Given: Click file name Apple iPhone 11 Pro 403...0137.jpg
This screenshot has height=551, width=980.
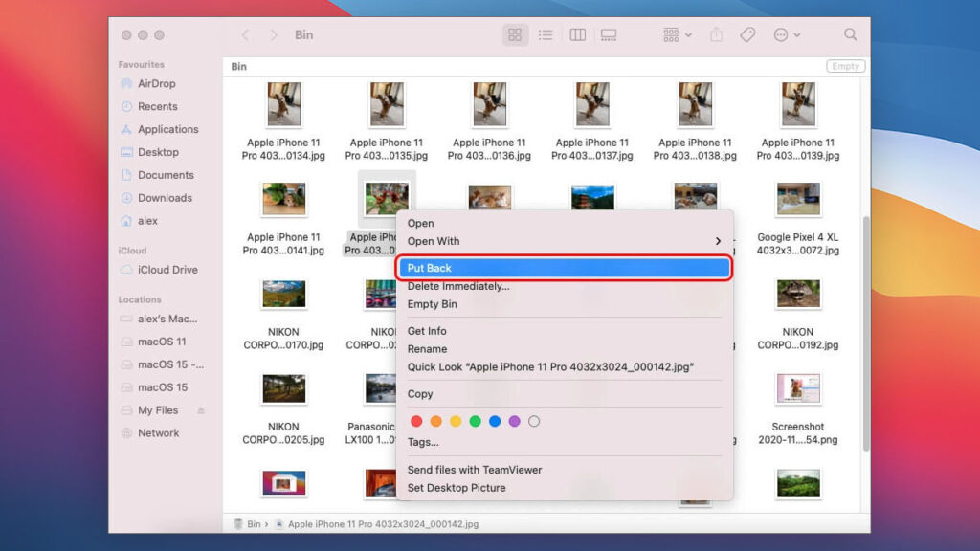Looking at the screenshot, I should 591,149.
